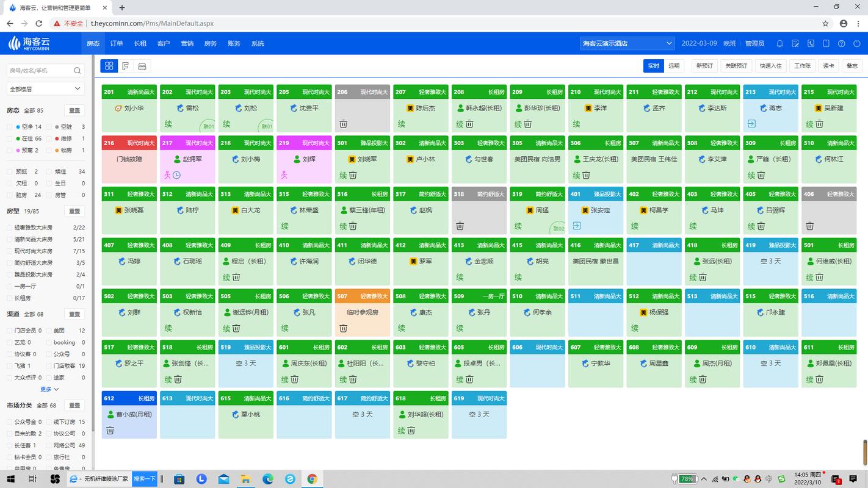Image resolution: width=868 pixels, height=488 pixels.
Task: Click the 快速入住 button
Action: tap(770, 66)
